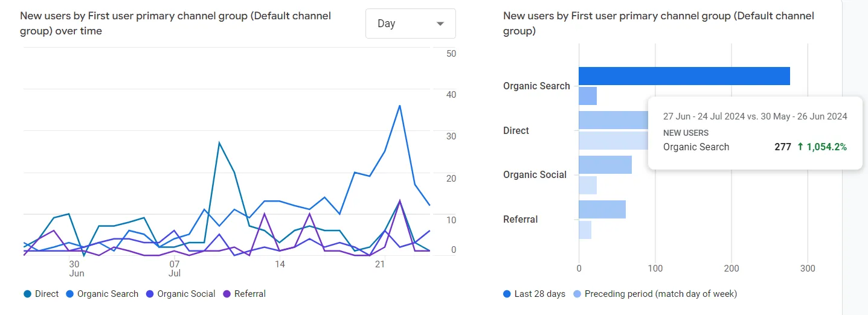The height and width of the screenshot is (315, 868).
Task: Click the 21 x-axis date label
Action: point(380,264)
